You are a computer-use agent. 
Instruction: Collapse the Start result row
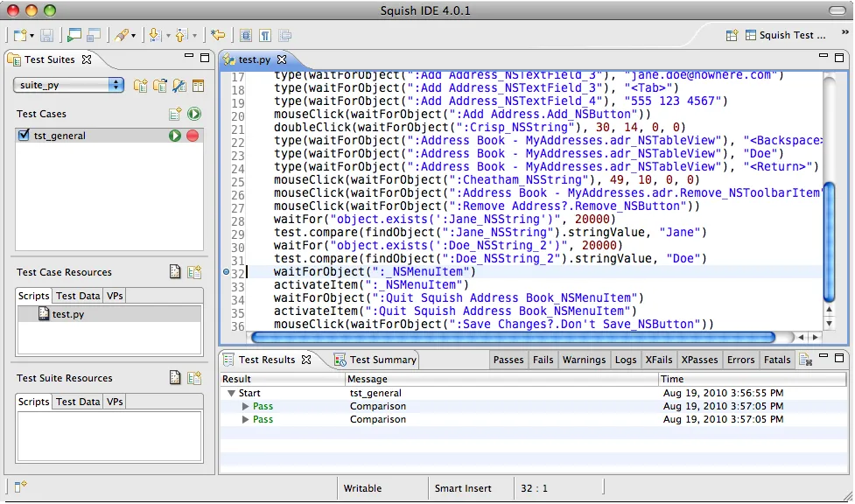click(x=232, y=394)
